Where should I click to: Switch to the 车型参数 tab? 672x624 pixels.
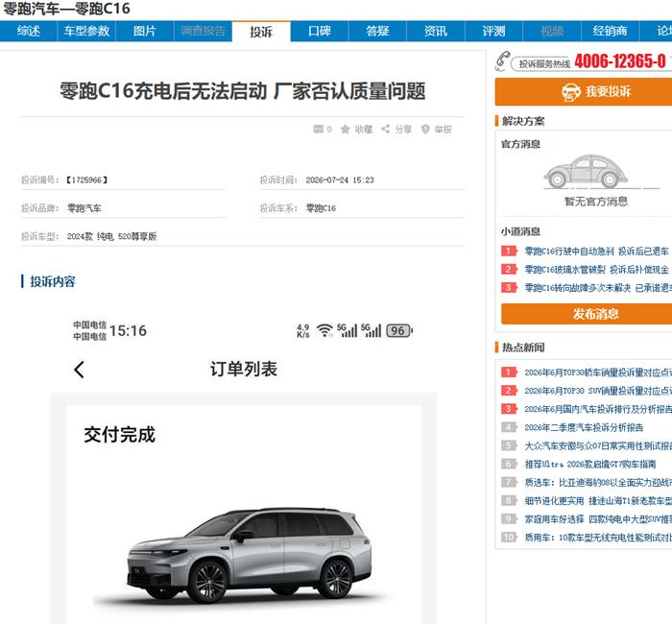[86, 31]
